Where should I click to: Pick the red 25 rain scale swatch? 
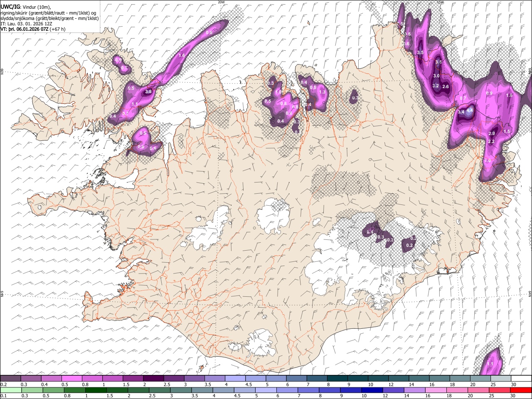tap(499, 390)
